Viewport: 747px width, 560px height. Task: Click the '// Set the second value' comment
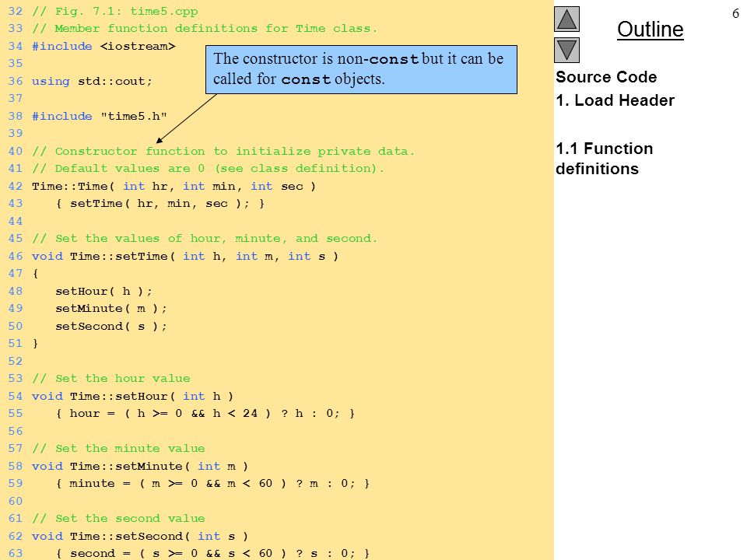point(118,519)
